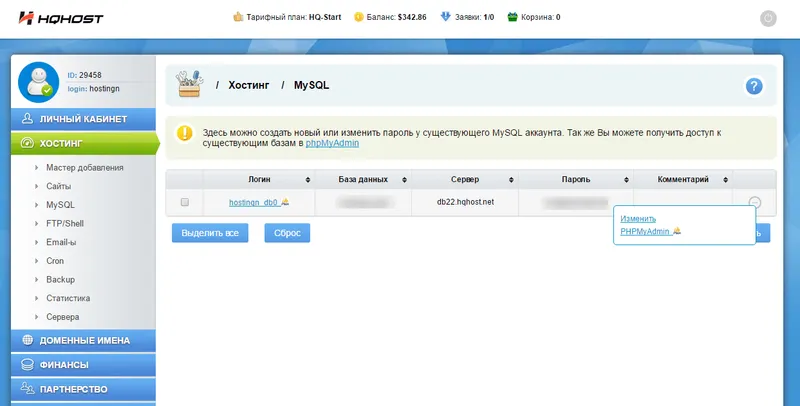Click the toolbox icon beside Хостинг breadcrumb
This screenshot has height=406, width=800.
point(189,84)
